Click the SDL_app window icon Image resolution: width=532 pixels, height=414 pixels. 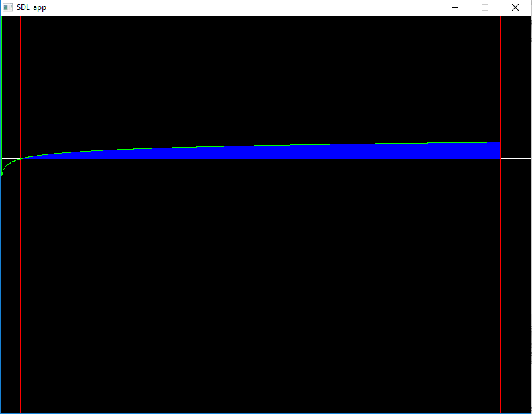8,7
